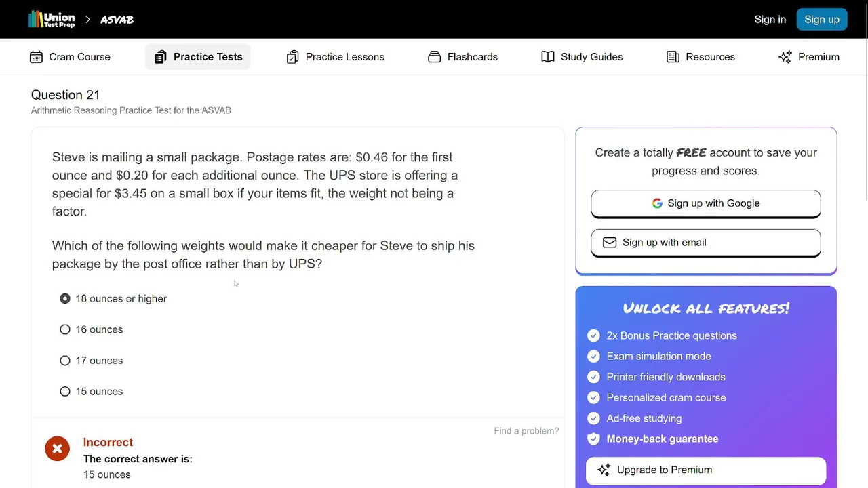The image size is (868, 488).
Task: Click the sparkle icon in Upgrade button
Action: point(604,470)
